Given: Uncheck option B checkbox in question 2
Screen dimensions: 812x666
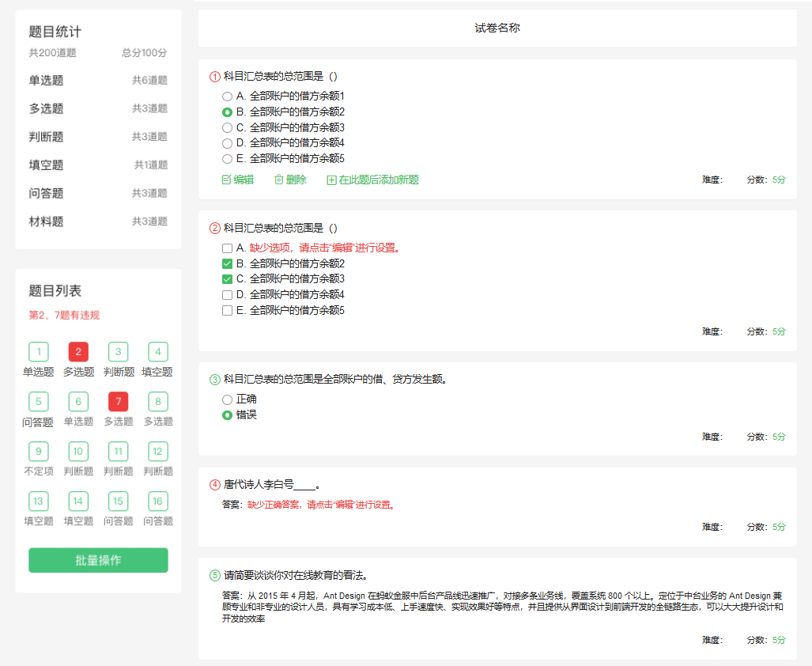Looking at the screenshot, I should pyautogui.click(x=227, y=263).
